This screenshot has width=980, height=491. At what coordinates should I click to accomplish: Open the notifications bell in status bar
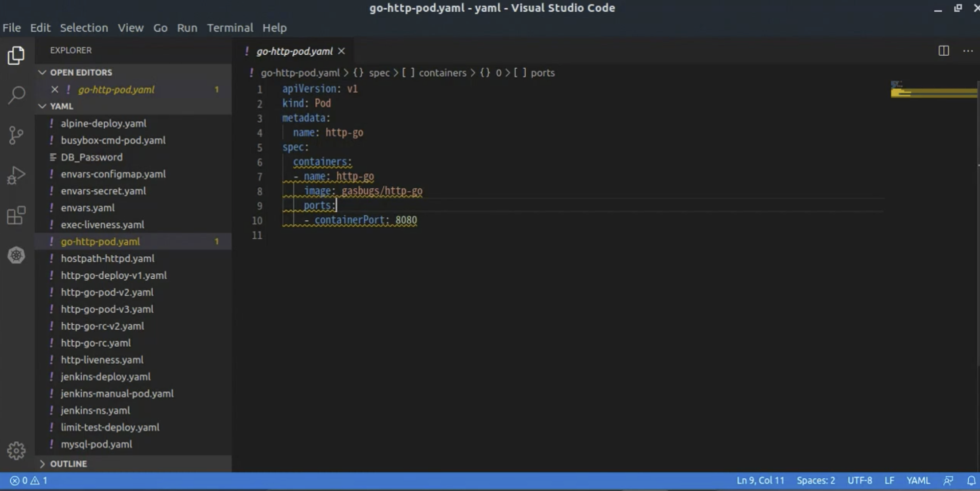pos(971,480)
